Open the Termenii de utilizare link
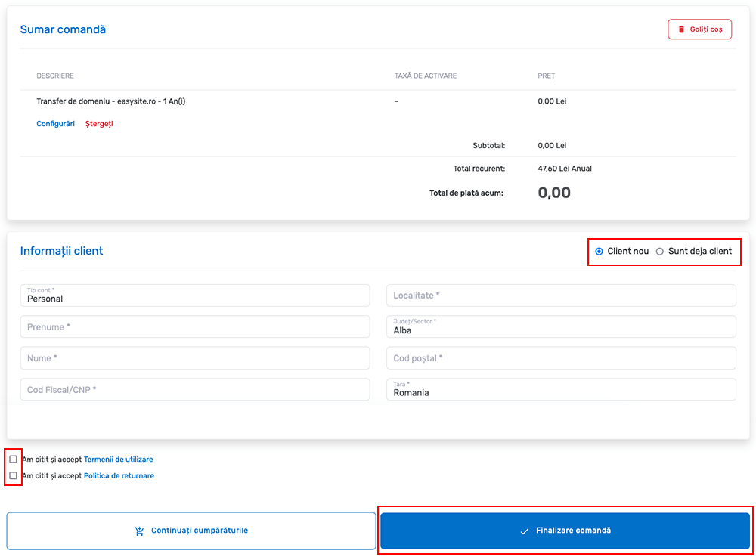This screenshot has height=557, width=756. tap(118, 459)
